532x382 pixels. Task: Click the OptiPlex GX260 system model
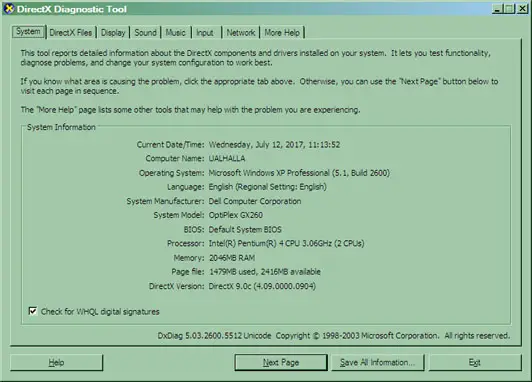point(235,215)
